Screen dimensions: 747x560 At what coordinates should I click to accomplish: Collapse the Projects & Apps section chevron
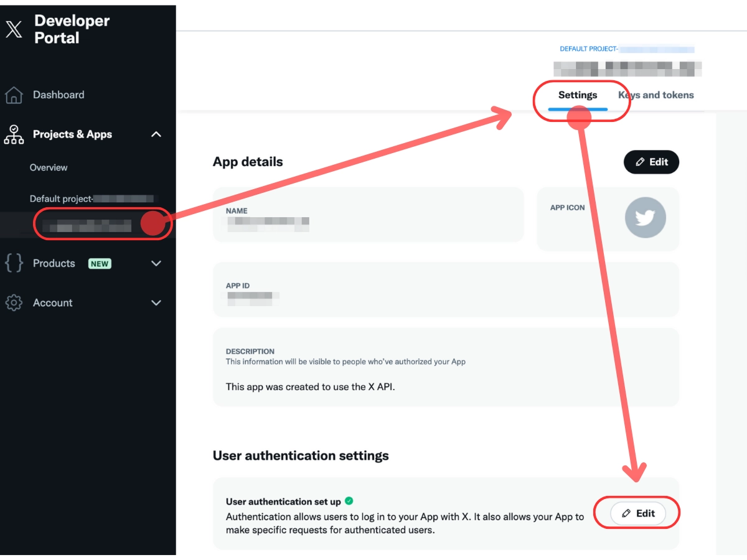[x=156, y=134]
